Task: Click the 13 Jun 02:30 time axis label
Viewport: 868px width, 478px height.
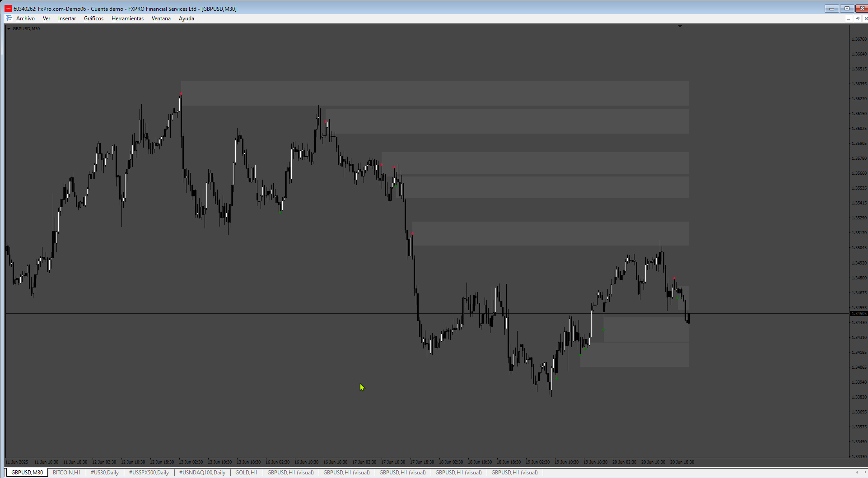Action: pyautogui.click(x=191, y=462)
